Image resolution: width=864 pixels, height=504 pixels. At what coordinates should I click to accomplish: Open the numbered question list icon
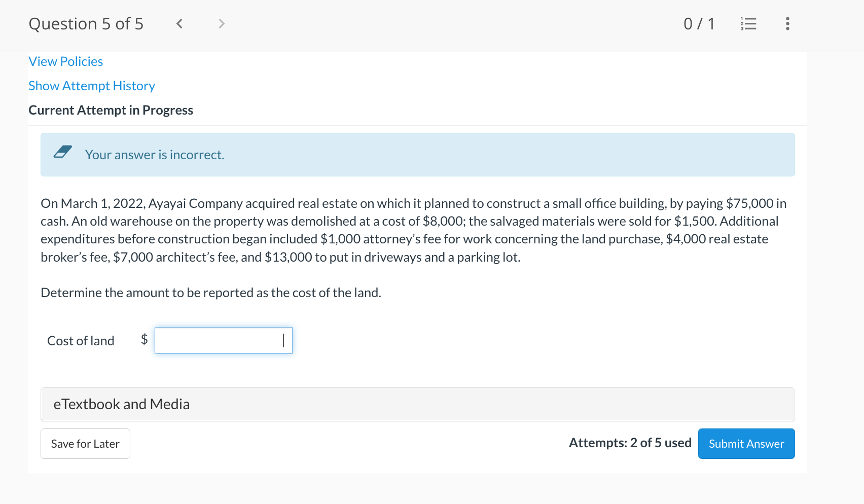pyautogui.click(x=748, y=23)
